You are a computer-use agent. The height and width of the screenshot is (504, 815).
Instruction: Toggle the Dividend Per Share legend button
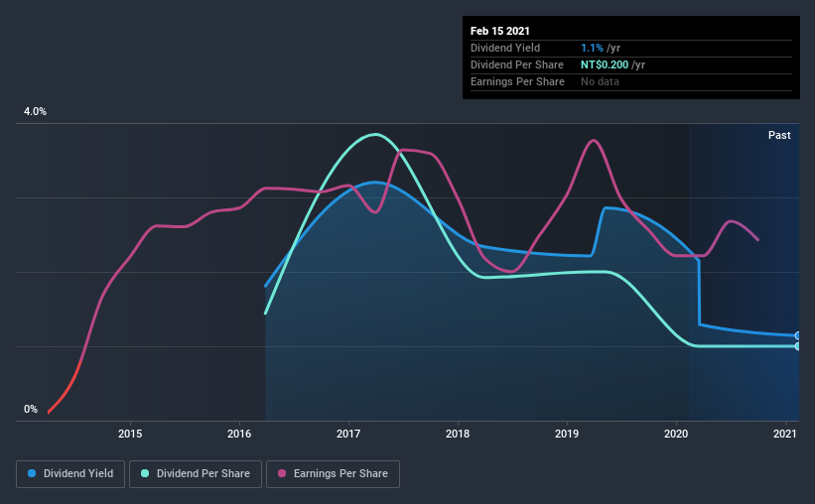196,474
